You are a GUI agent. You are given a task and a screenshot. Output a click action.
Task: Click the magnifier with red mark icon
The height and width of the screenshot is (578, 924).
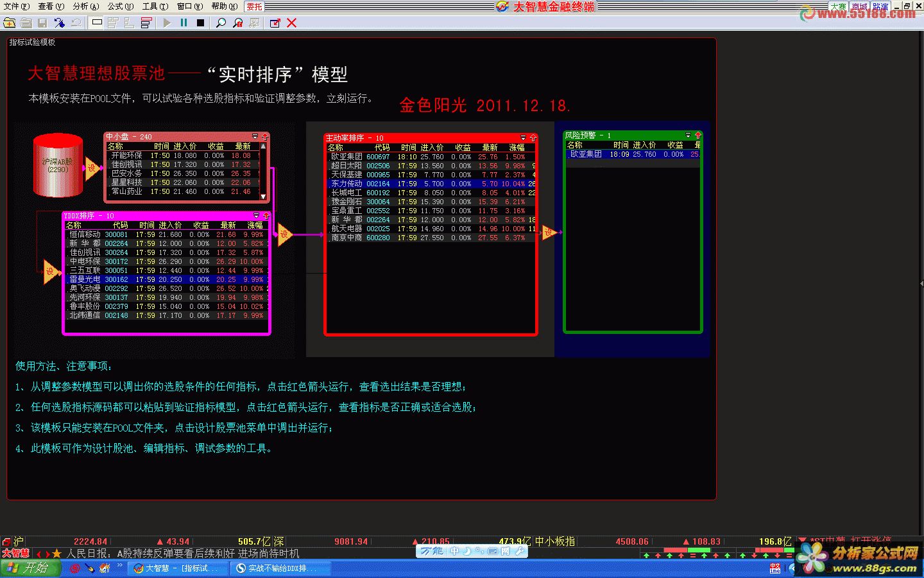(237, 23)
